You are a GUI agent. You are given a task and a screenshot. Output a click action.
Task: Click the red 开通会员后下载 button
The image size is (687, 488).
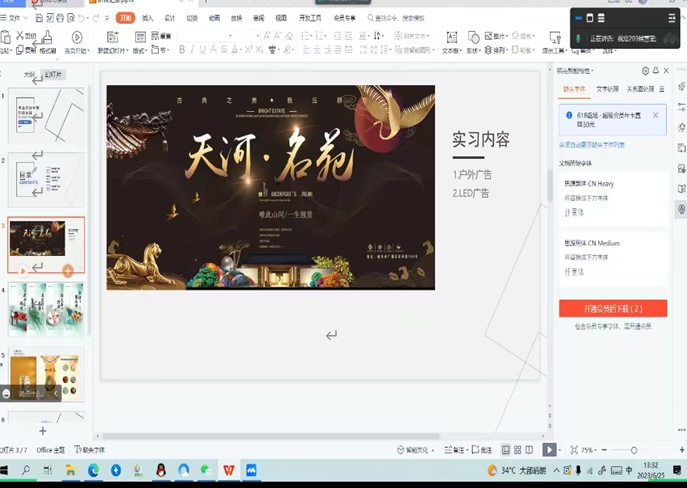pyautogui.click(x=613, y=309)
